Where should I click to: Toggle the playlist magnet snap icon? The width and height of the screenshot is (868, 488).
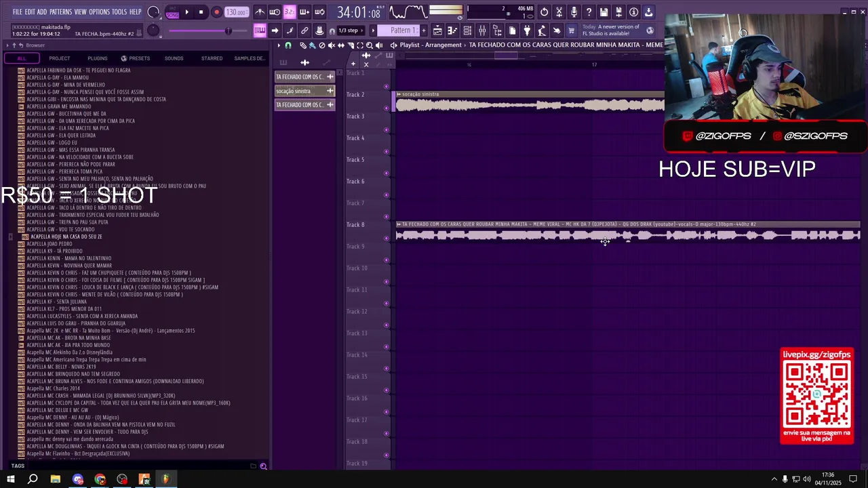tap(288, 45)
